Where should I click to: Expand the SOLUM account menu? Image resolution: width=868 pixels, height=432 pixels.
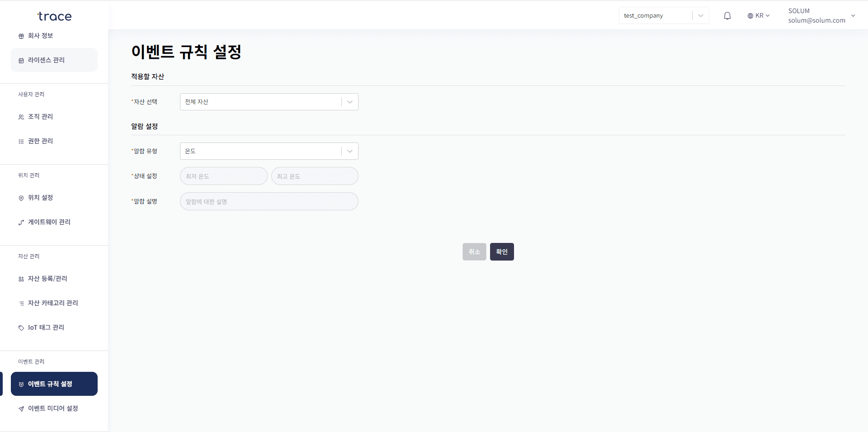[x=854, y=15]
